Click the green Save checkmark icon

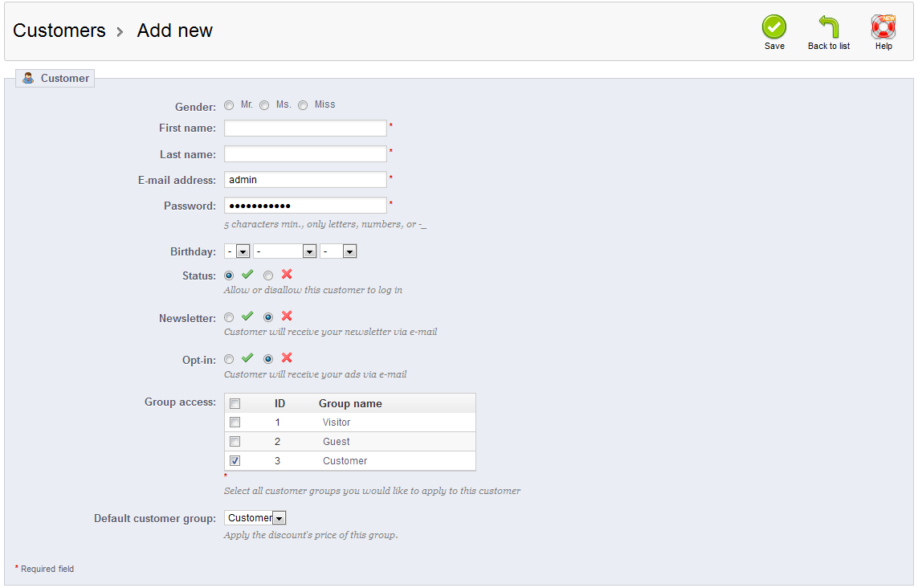coord(773,27)
